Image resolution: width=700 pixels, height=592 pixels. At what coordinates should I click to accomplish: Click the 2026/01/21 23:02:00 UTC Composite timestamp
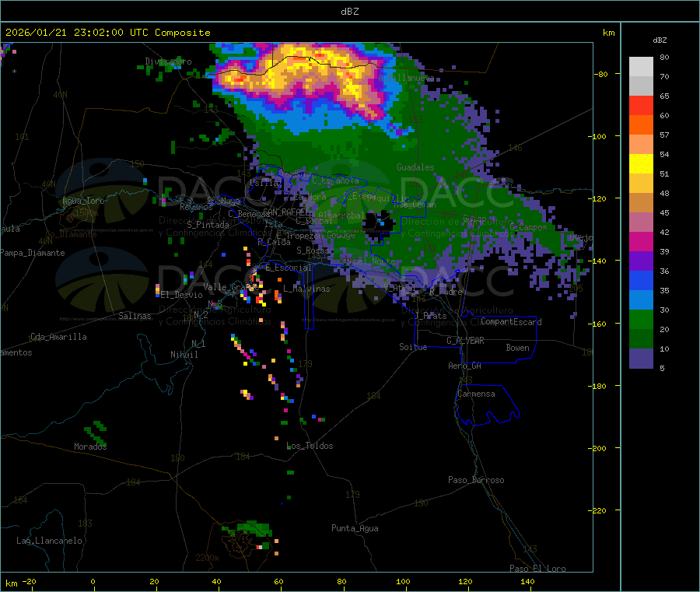coord(107,33)
